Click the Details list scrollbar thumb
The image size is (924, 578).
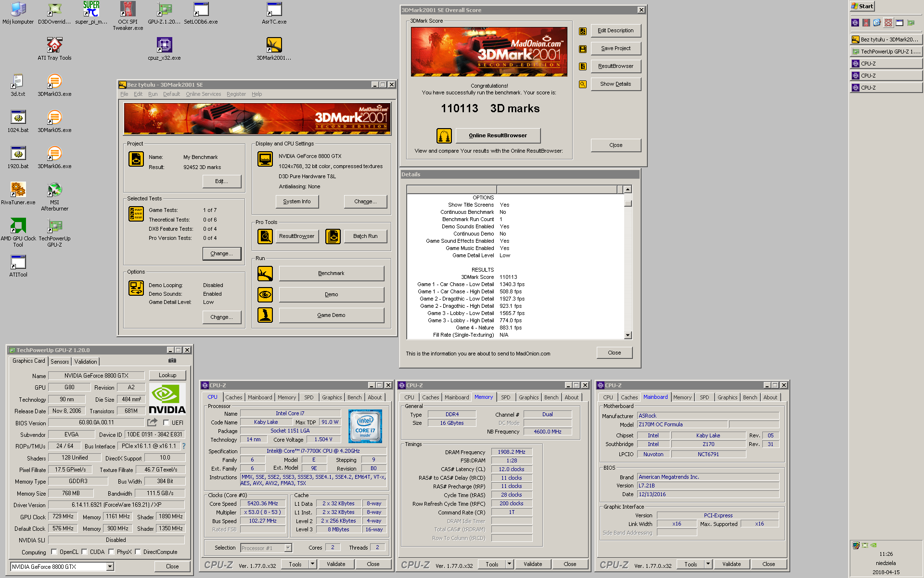click(x=628, y=203)
